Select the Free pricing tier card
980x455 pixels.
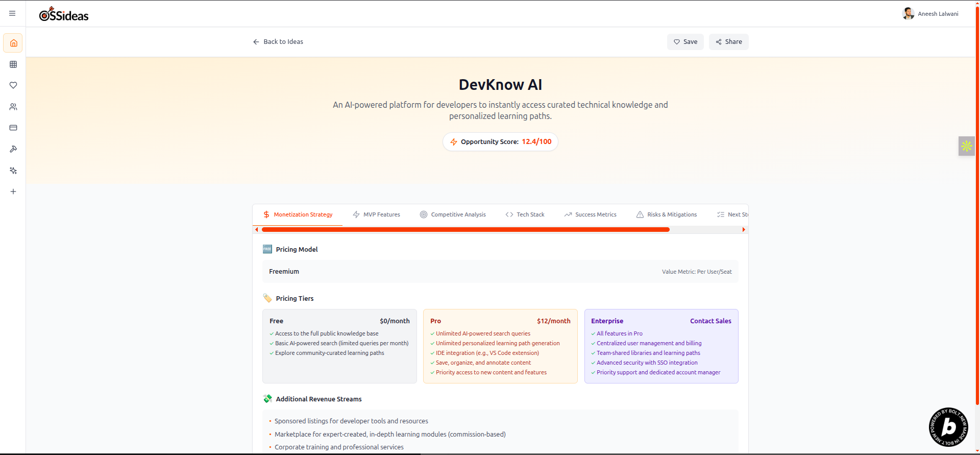pos(339,346)
